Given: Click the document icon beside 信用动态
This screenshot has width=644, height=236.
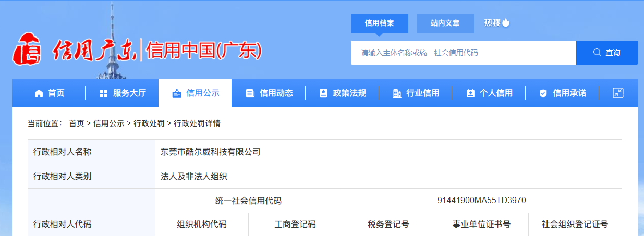Looking at the screenshot, I should pos(250,93).
